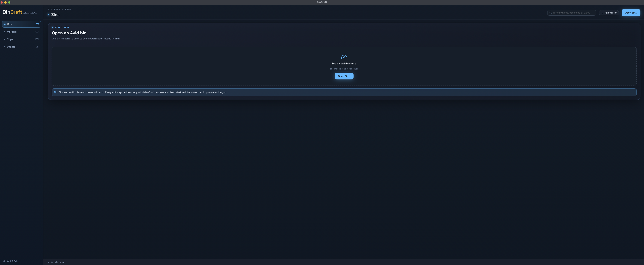The image size is (644, 265).
Task: Open the Name Filter dropdown
Action: [609, 13]
